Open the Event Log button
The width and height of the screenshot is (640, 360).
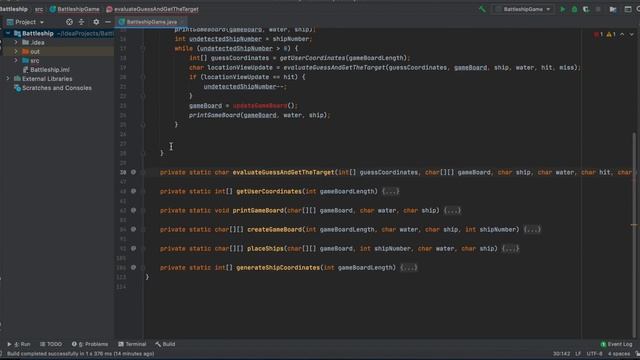(x=616, y=344)
